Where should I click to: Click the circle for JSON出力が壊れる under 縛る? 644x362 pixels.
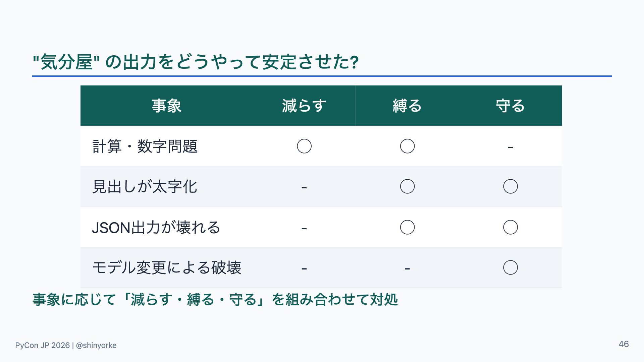[407, 227]
